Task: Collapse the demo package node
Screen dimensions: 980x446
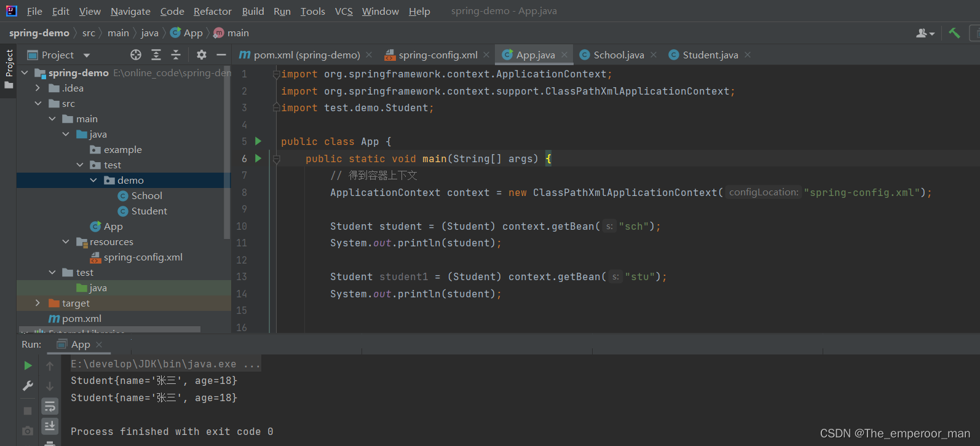Action: tap(93, 180)
